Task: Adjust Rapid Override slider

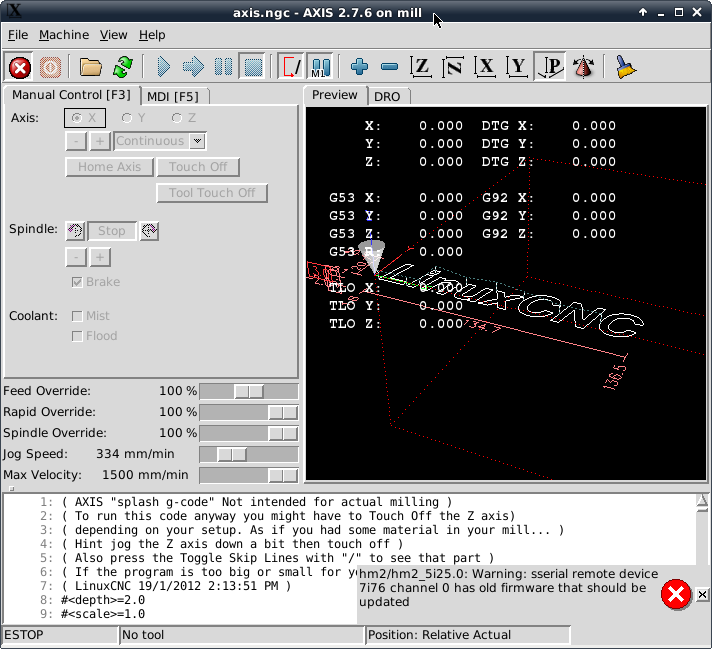Action: coord(249,412)
